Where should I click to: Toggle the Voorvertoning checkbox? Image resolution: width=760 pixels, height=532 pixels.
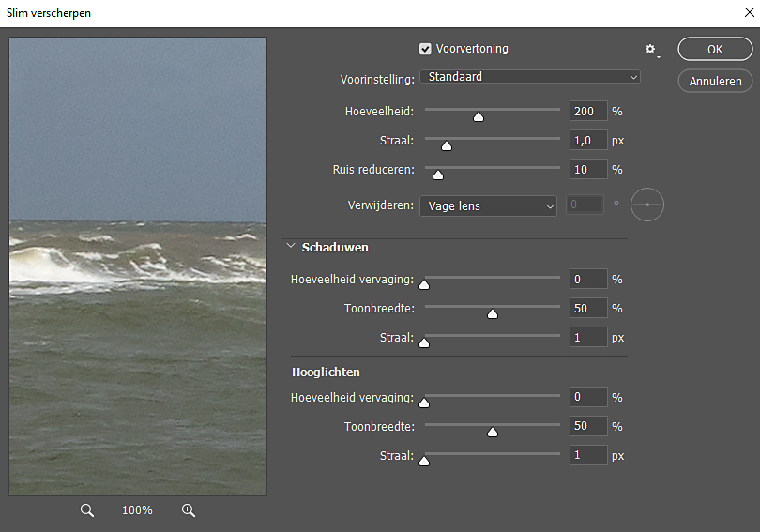pyautogui.click(x=425, y=49)
